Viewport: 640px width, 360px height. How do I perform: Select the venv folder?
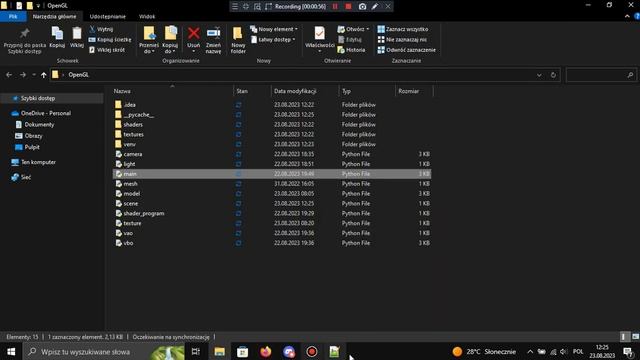272,144
